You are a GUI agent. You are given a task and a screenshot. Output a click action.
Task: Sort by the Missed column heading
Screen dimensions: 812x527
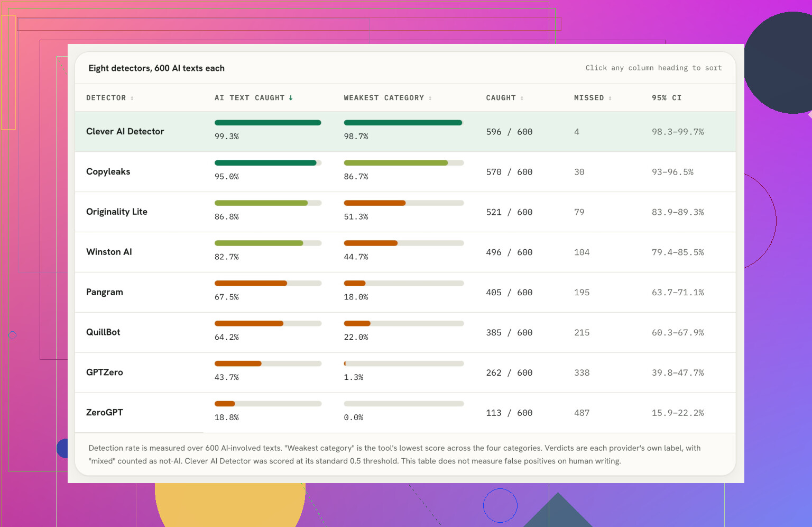(x=593, y=98)
